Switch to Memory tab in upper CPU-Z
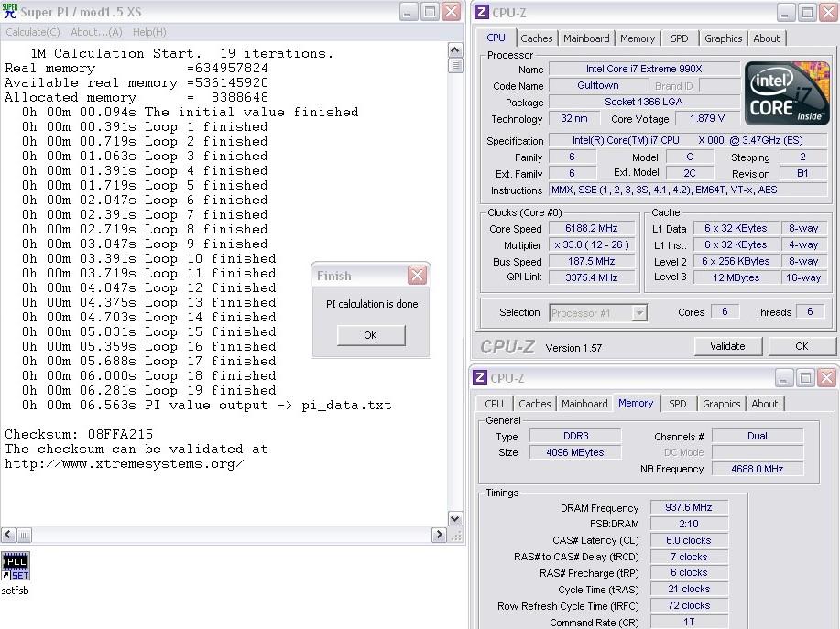Screen dimensions: 840x629 click(x=638, y=38)
